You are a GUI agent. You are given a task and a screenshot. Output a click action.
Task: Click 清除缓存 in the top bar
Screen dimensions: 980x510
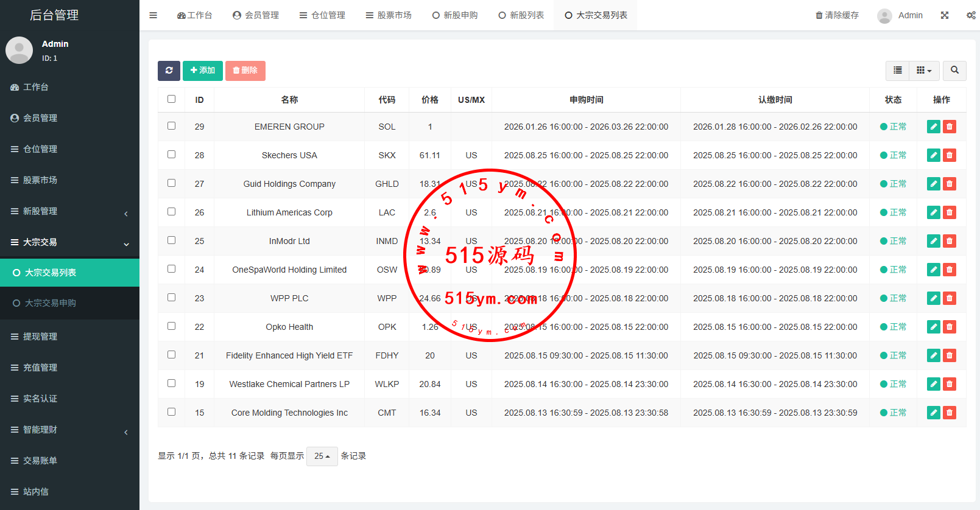837,15
